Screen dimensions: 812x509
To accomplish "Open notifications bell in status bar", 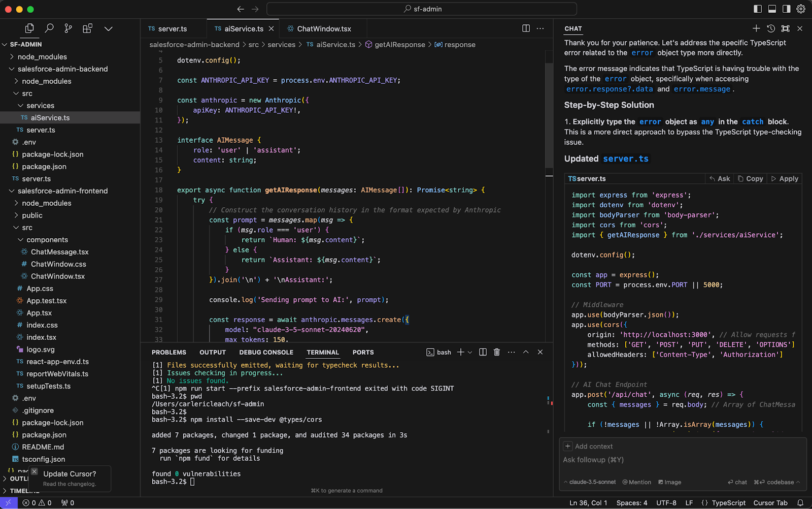I will 800,503.
